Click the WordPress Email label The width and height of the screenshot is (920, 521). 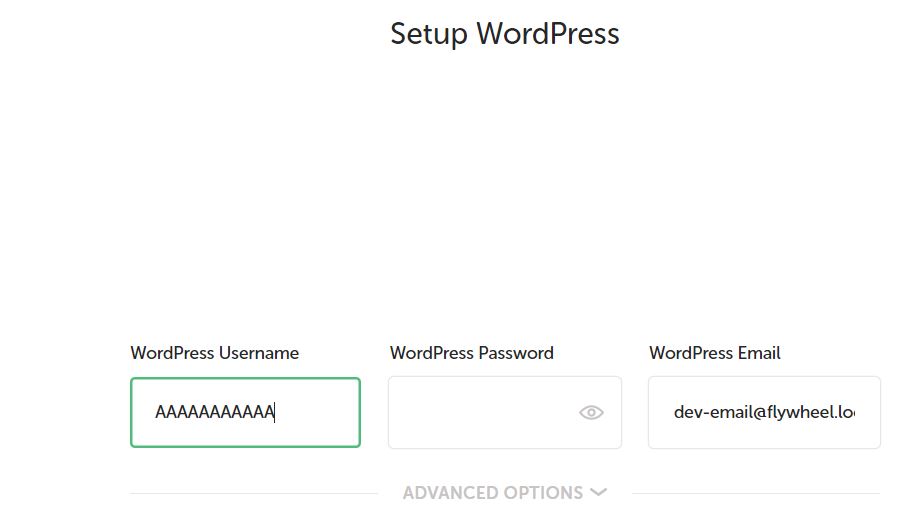pos(715,353)
